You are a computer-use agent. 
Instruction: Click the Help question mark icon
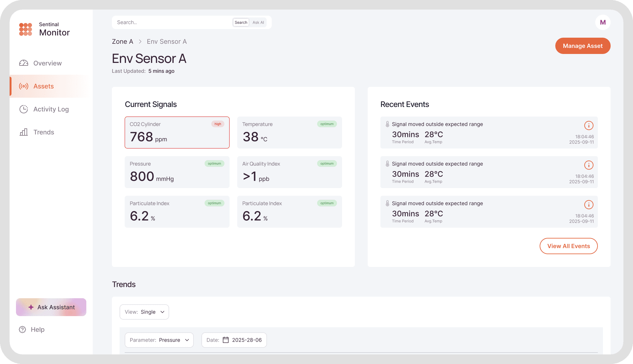22,330
